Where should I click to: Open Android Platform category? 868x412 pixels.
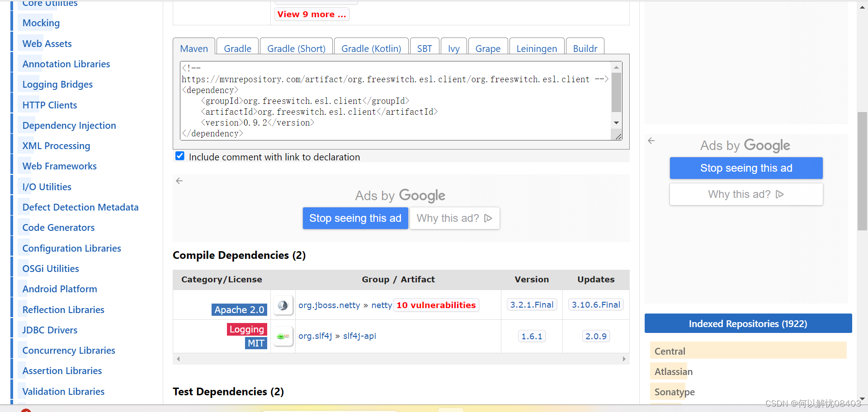click(x=60, y=289)
